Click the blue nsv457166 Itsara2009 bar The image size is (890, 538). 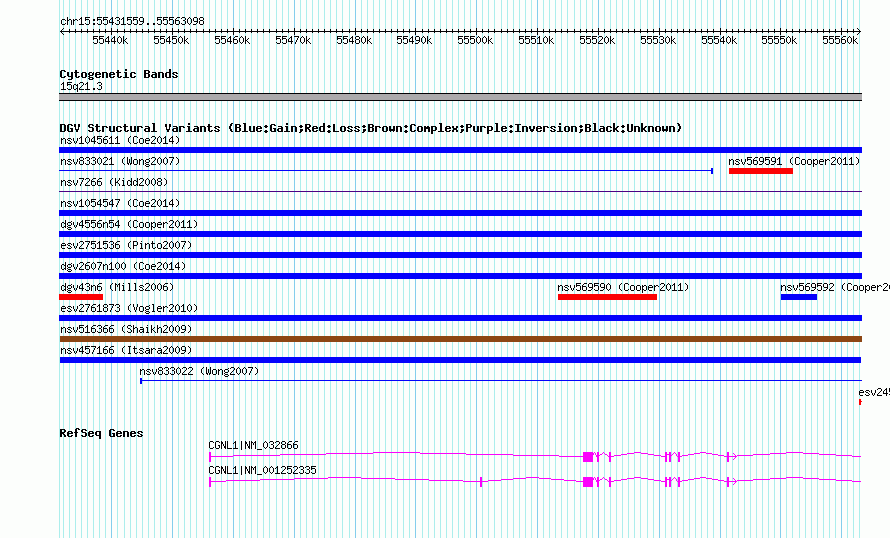pyautogui.click(x=460, y=360)
